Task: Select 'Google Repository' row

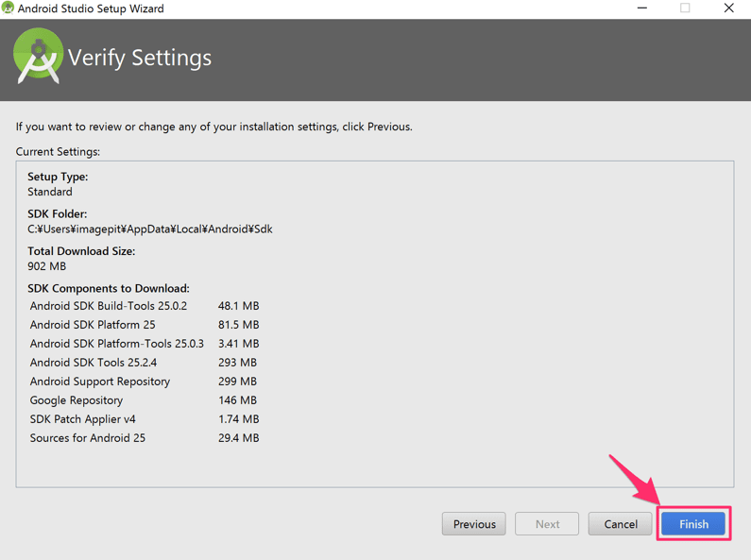Action: [x=144, y=400]
